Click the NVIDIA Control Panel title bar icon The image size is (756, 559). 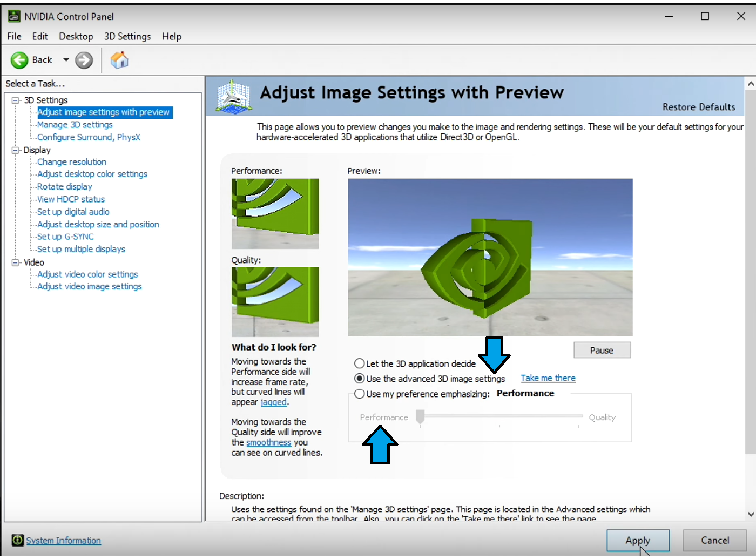[x=14, y=16]
